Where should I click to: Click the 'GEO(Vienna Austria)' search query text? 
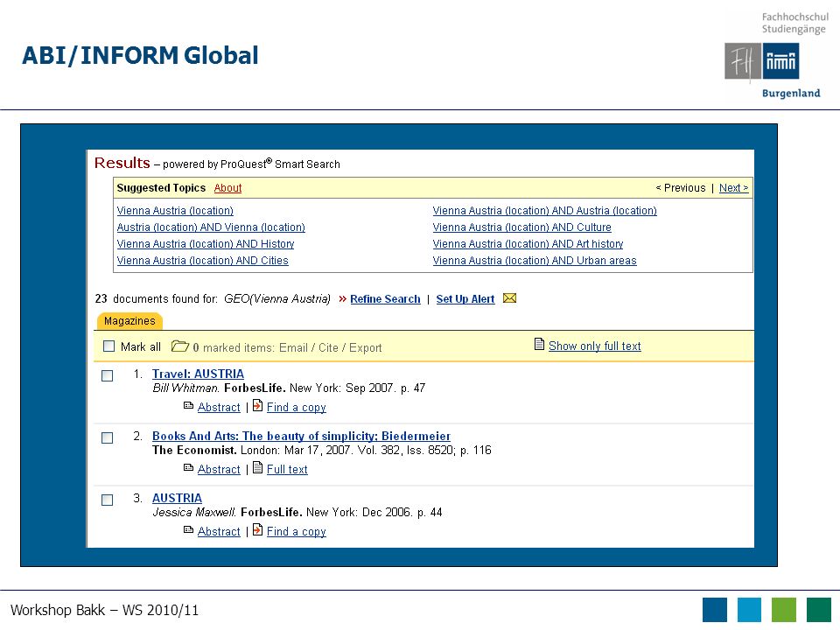coord(277,299)
